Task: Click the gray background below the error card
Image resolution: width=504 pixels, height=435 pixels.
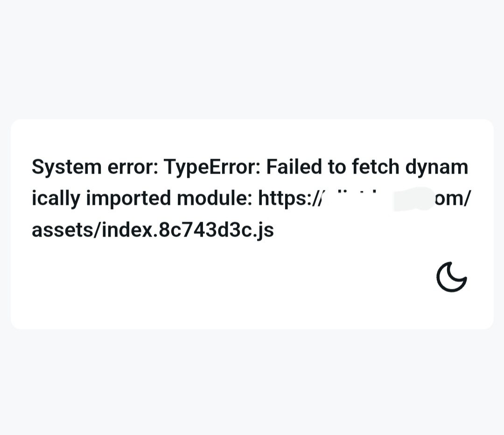Action: tap(252, 383)
